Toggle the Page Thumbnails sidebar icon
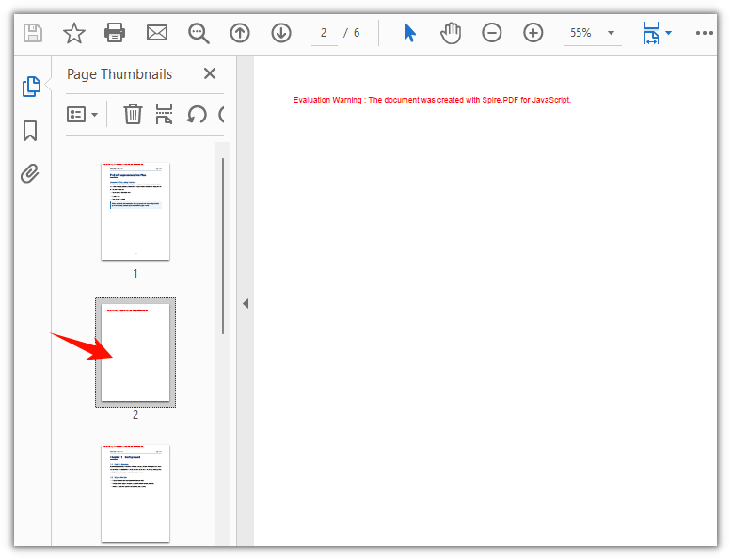This screenshot has height=560, width=731. click(x=32, y=87)
